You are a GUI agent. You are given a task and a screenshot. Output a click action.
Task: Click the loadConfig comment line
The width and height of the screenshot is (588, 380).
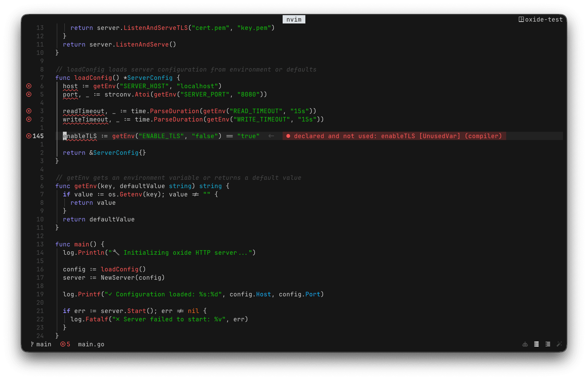[186, 69]
